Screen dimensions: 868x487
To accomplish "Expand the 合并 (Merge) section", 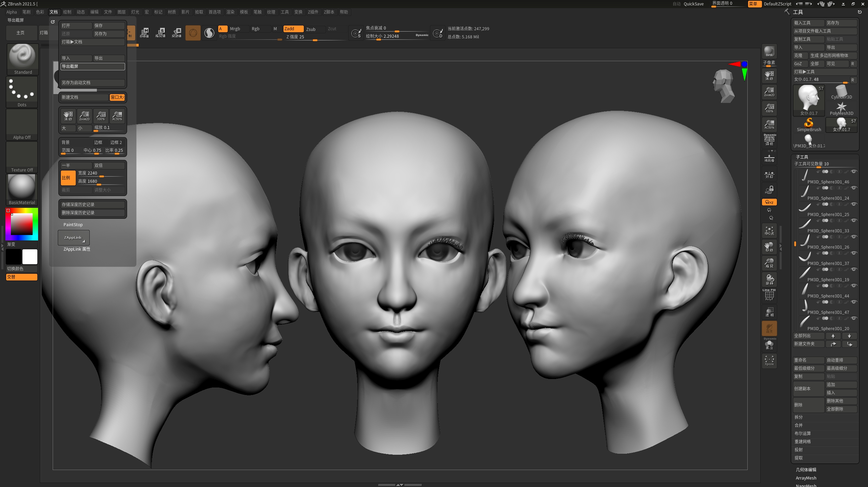I will click(x=798, y=425).
